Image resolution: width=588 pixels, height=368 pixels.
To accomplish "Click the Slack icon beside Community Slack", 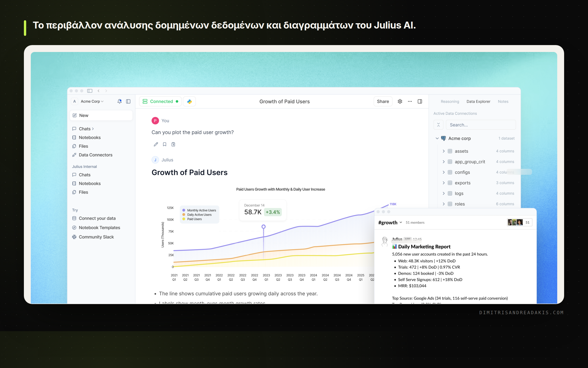I will [x=74, y=237].
